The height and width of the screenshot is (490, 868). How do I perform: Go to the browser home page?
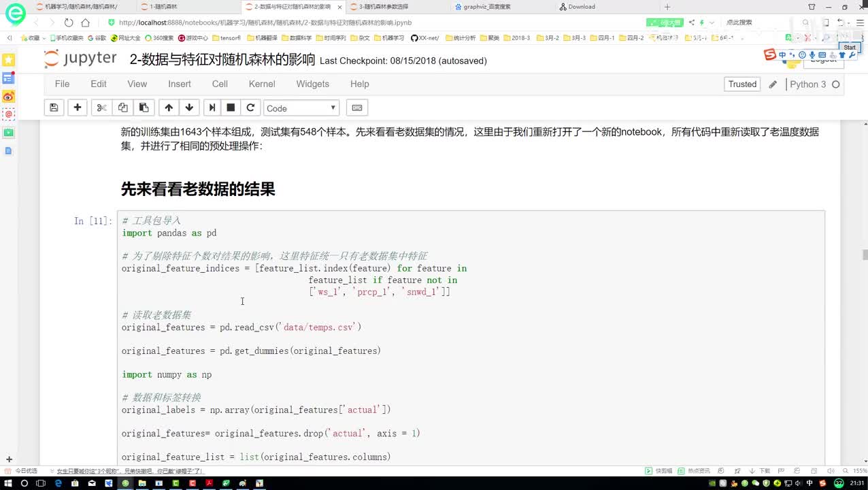[x=85, y=22]
